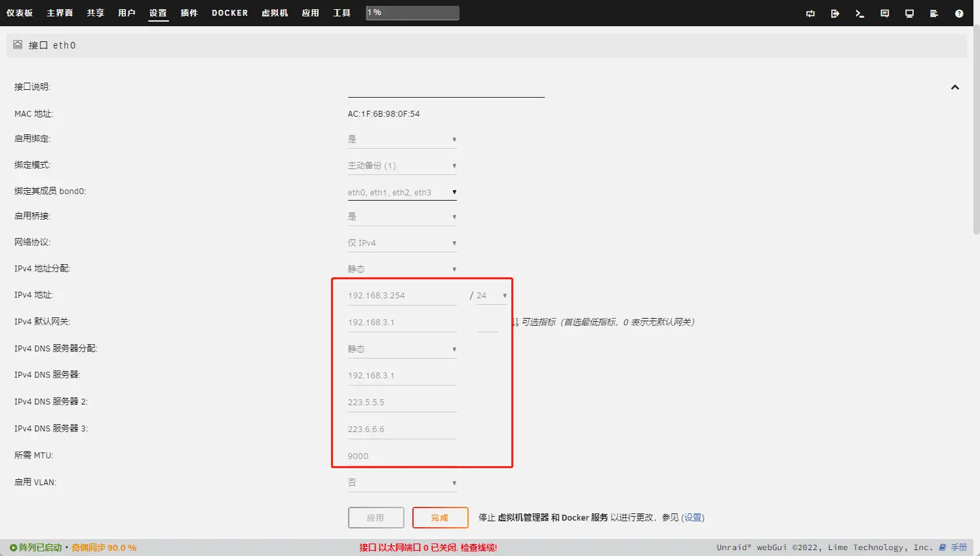Screen dimensions: 980x556
Task: Go to the 仪表板 dashboard tab
Action: coord(20,13)
